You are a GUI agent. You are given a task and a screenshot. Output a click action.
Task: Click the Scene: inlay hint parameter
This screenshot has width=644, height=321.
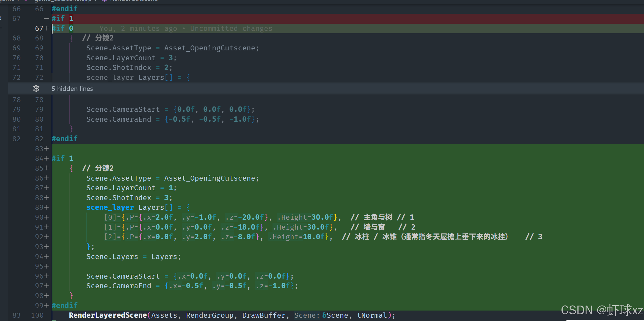307,315
